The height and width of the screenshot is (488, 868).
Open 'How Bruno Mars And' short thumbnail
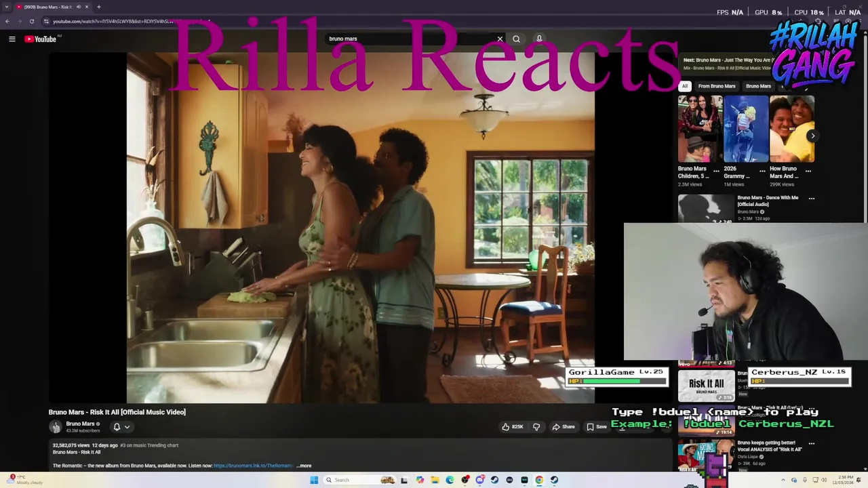pos(792,129)
